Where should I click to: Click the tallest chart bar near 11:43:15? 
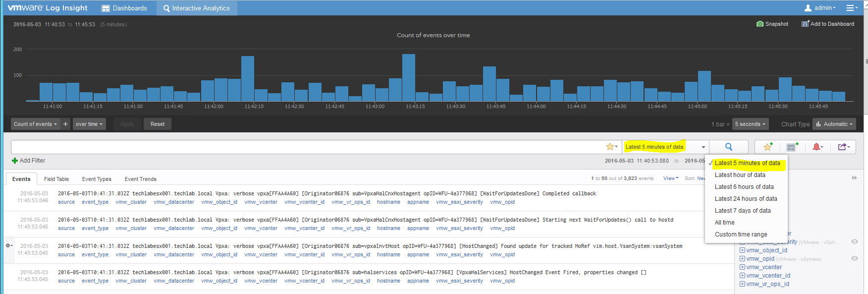409,77
